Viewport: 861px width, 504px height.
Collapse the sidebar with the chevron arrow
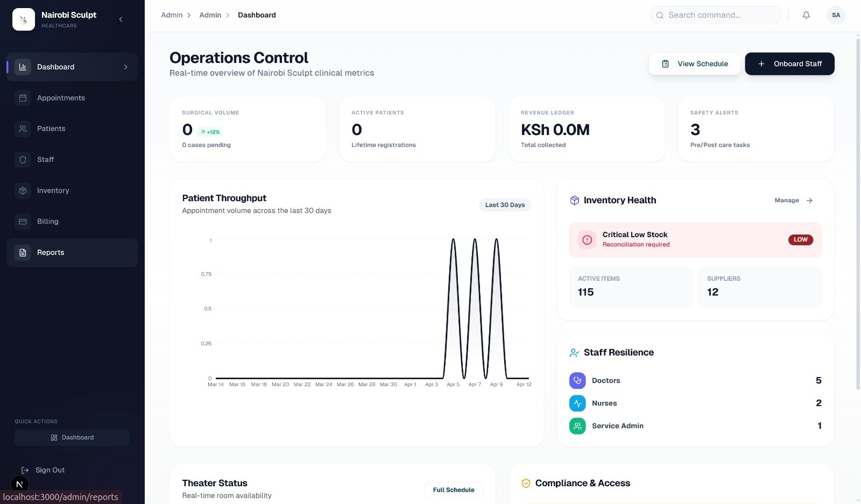click(x=121, y=19)
